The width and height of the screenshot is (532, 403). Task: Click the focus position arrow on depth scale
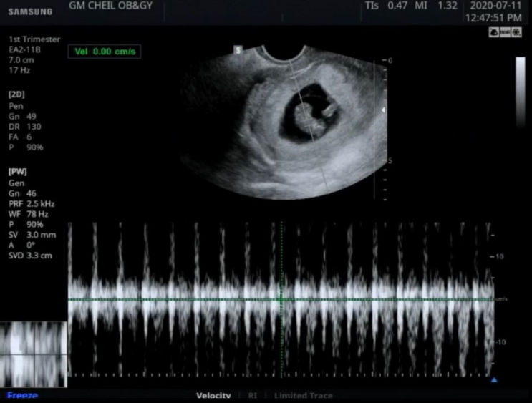383,110
